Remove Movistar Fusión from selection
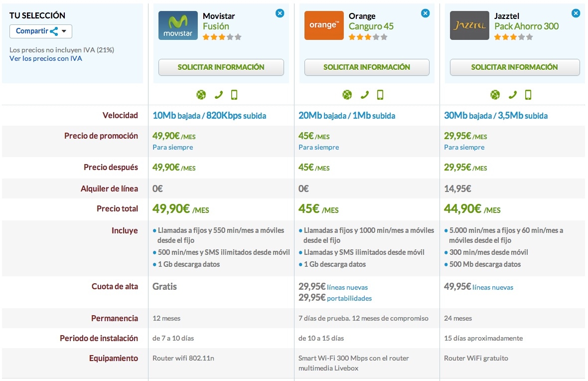Viewport: 588px width, 381px height. (280, 13)
